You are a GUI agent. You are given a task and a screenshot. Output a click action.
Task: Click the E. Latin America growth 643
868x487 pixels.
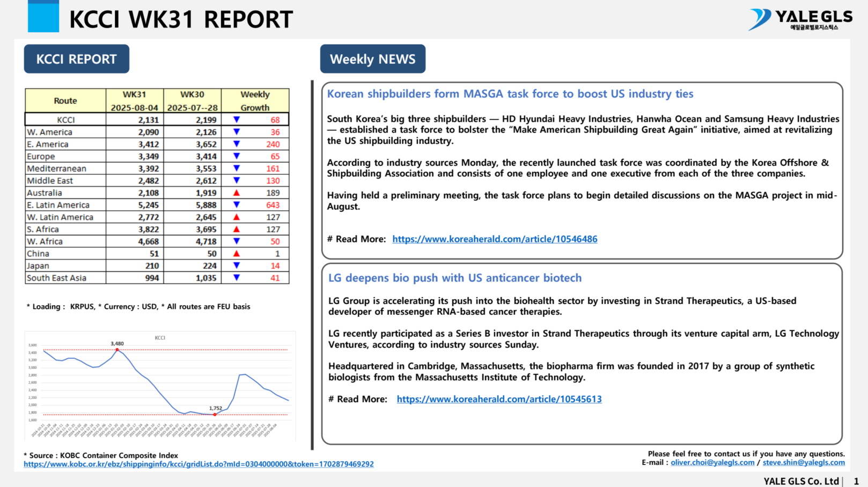click(273, 205)
